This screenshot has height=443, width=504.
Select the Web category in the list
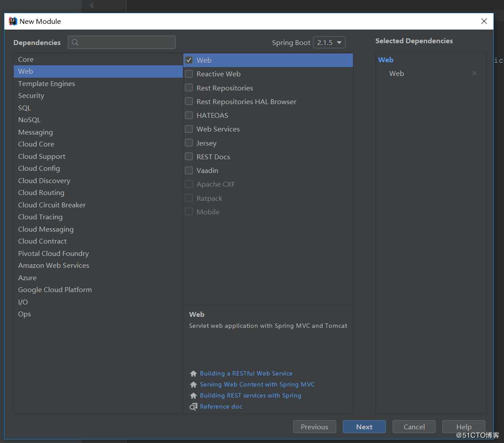tap(98, 71)
